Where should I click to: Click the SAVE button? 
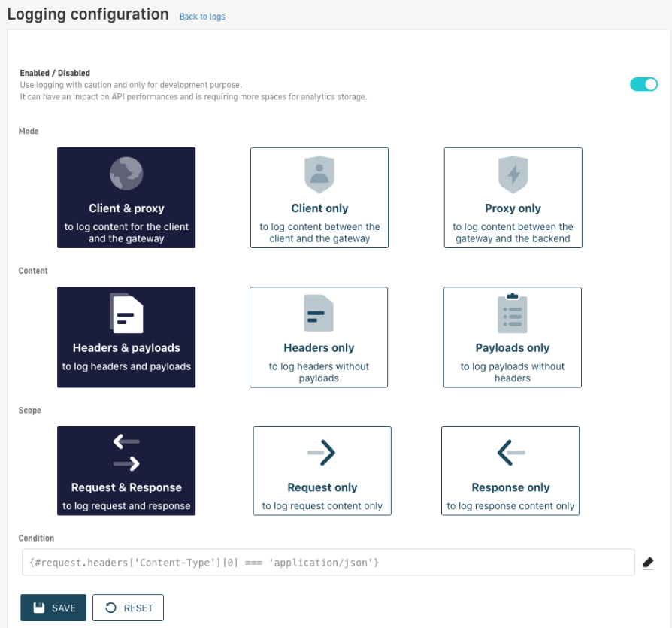click(x=53, y=608)
